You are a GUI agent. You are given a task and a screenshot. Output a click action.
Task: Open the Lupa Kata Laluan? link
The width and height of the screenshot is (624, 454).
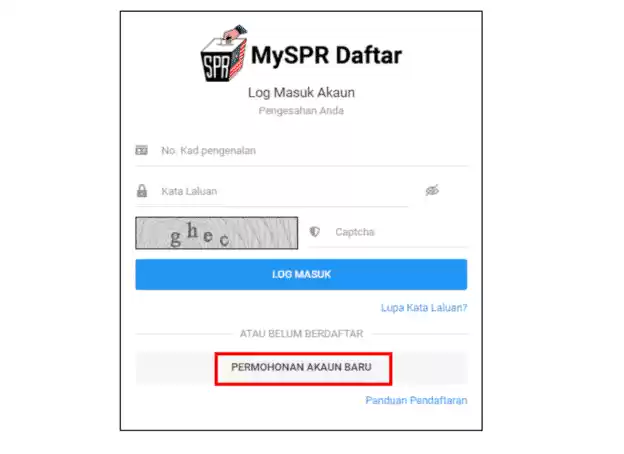[424, 308]
